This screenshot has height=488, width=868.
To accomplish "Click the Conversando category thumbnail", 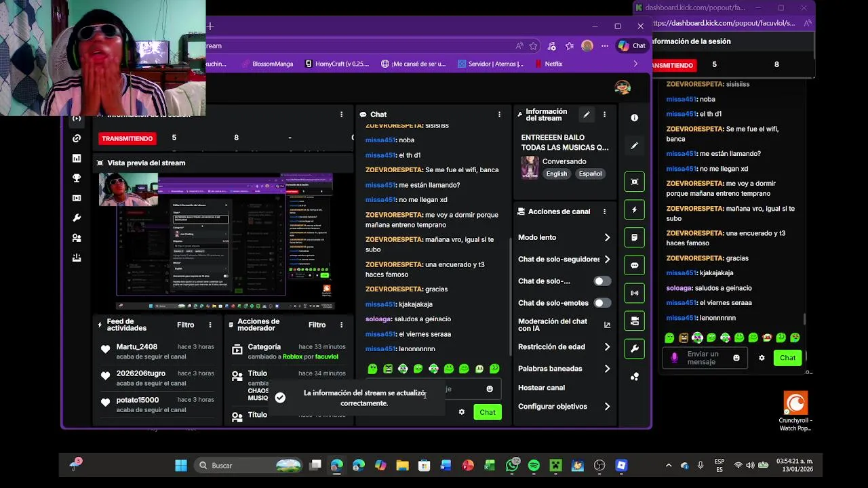I will [530, 167].
